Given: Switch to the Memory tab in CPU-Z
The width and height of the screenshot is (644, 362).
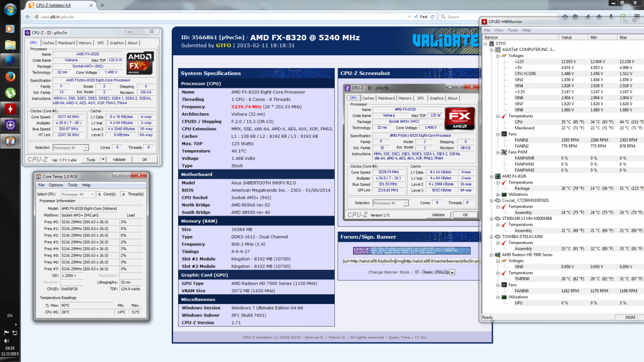Looking at the screenshot, I should click(x=85, y=43).
